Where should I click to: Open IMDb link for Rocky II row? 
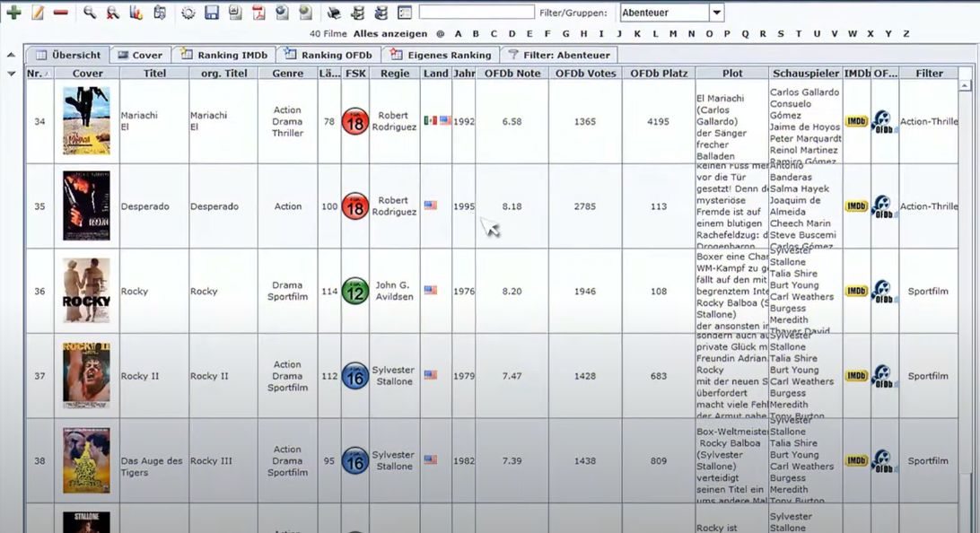click(856, 376)
